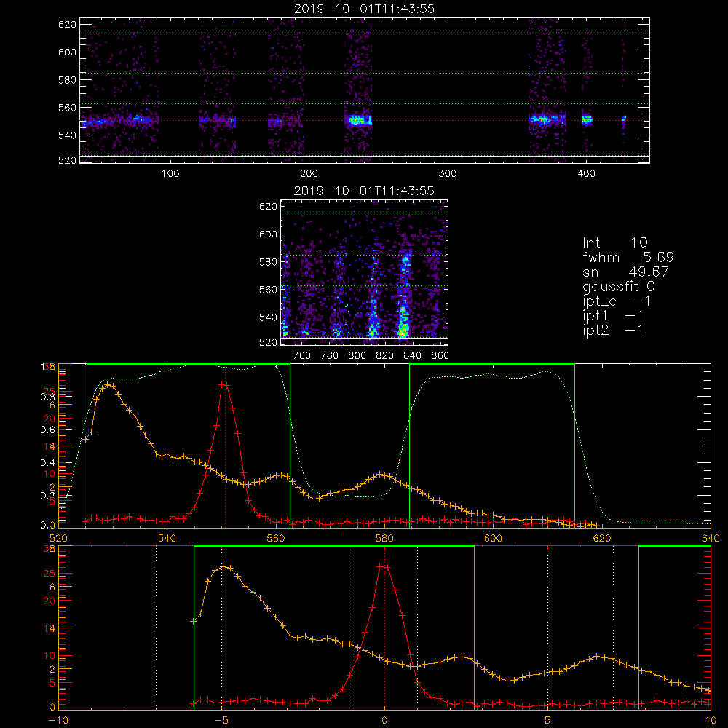
Task: Select the 'ipt_c -1' readout line
Action: pos(616,301)
